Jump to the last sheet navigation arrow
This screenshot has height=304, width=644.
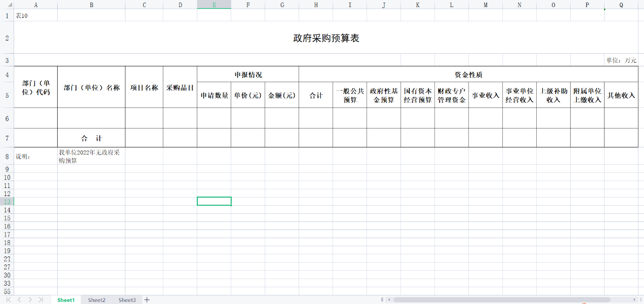click(x=40, y=299)
